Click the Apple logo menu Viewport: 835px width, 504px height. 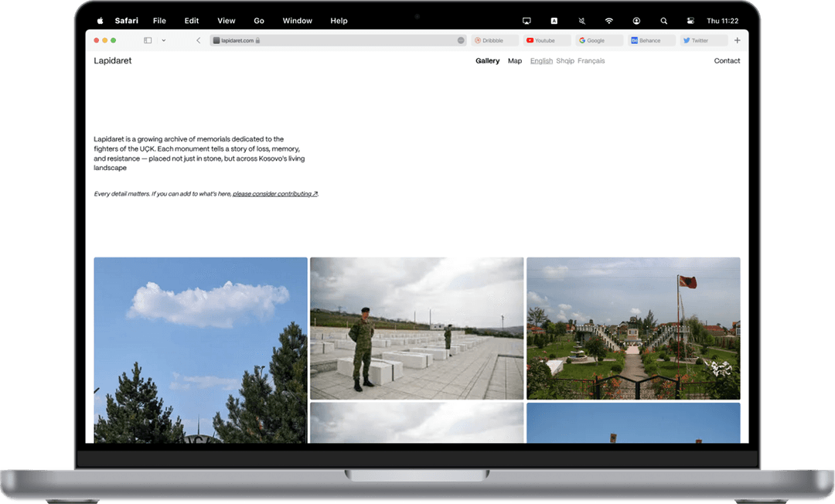100,21
